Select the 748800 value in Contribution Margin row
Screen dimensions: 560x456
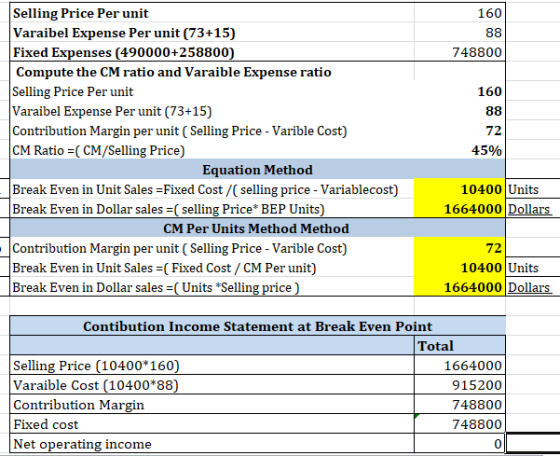coord(460,405)
